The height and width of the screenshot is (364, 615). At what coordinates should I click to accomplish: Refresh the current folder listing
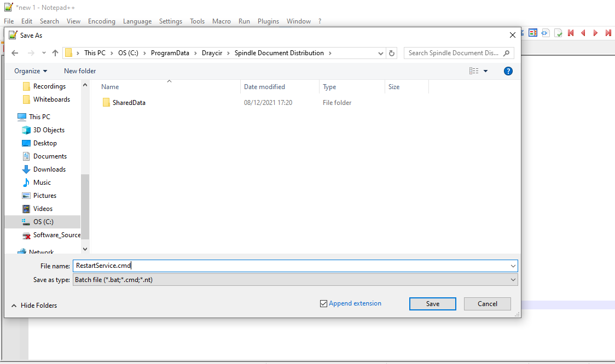click(391, 53)
